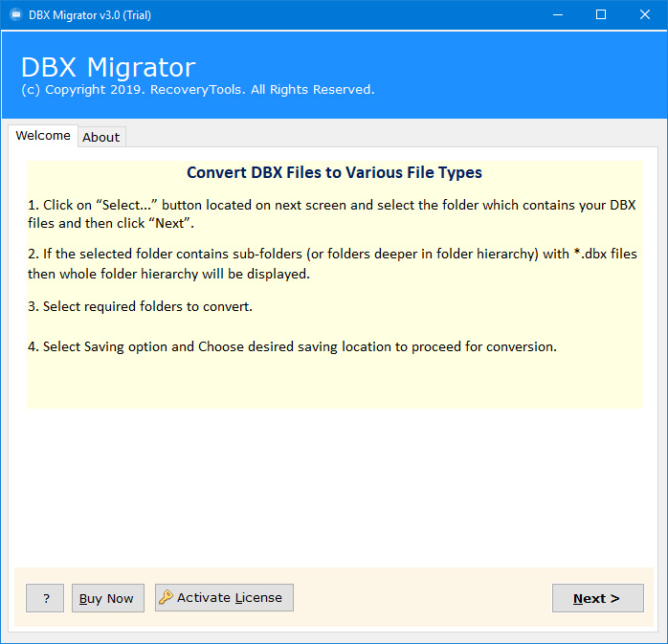The image size is (668, 644).
Task: Open the Buy Now page
Action: tap(108, 598)
